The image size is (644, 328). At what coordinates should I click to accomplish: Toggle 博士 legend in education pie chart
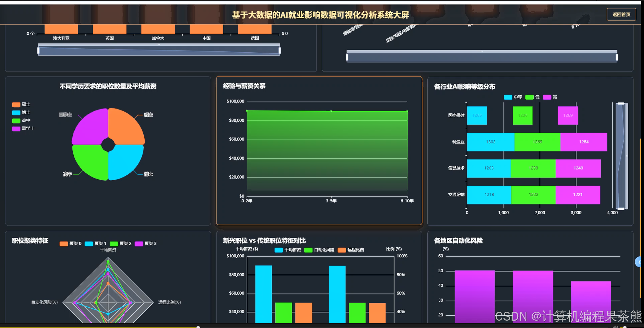pos(21,113)
